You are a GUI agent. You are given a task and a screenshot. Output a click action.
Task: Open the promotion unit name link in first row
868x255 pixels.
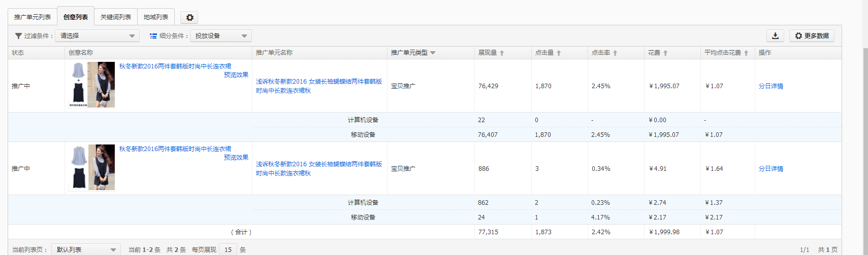click(x=319, y=86)
